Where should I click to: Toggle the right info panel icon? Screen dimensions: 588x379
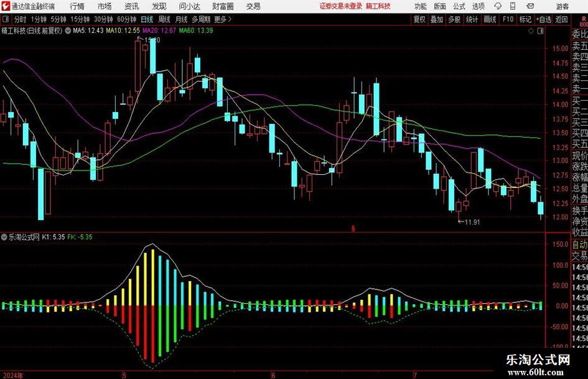coord(540,31)
